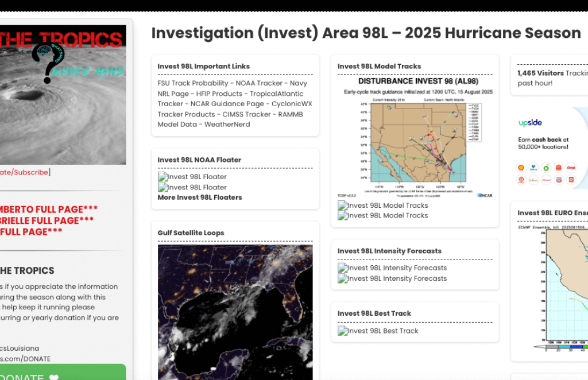Open the Disturbance Invest 98 model tracks map

(x=415, y=138)
